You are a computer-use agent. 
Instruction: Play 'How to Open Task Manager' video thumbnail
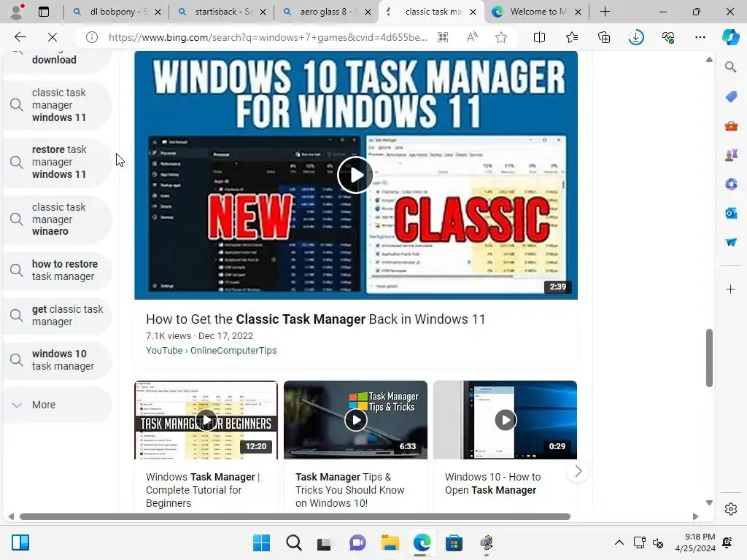(x=505, y=420)
